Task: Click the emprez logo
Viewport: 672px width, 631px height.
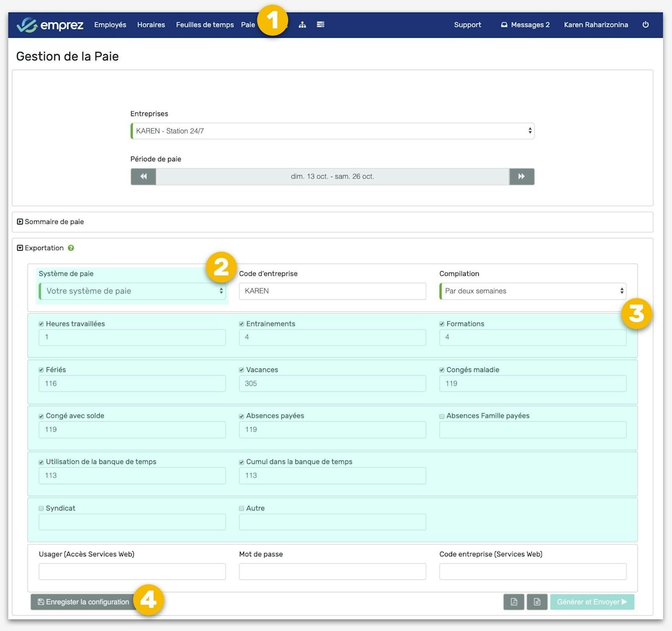Action: [50, 25]
